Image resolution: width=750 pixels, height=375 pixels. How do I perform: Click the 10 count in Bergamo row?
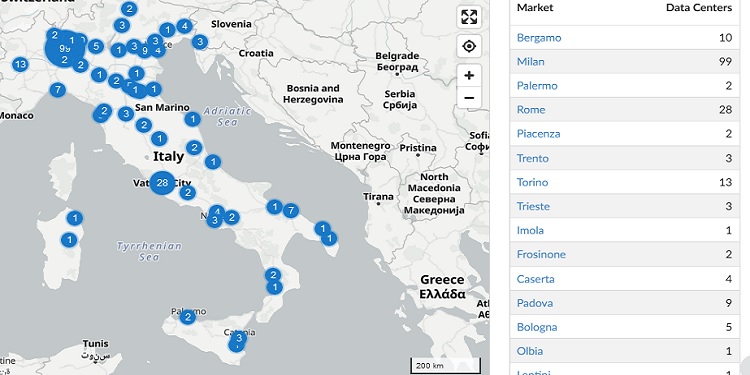(725, 38)
